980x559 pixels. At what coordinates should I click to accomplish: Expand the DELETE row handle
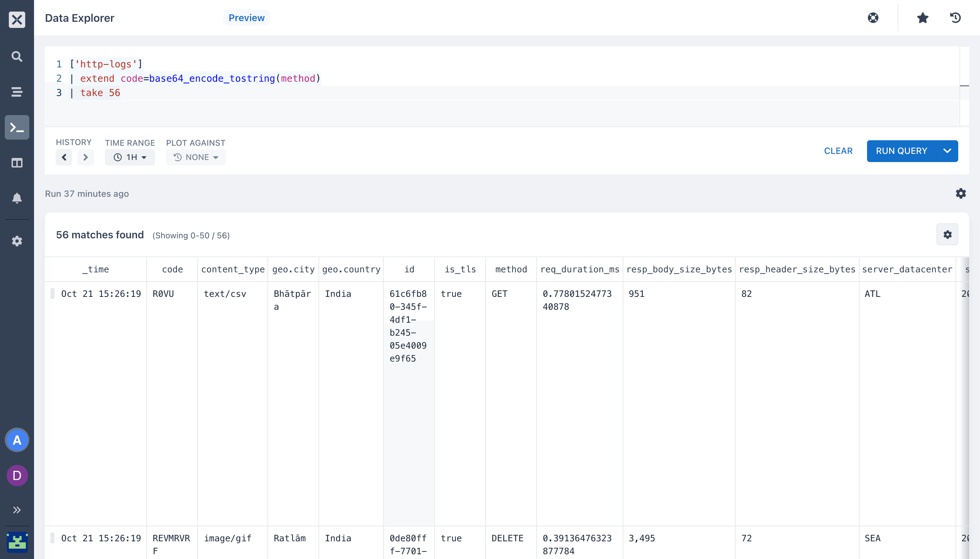point(52,538)
